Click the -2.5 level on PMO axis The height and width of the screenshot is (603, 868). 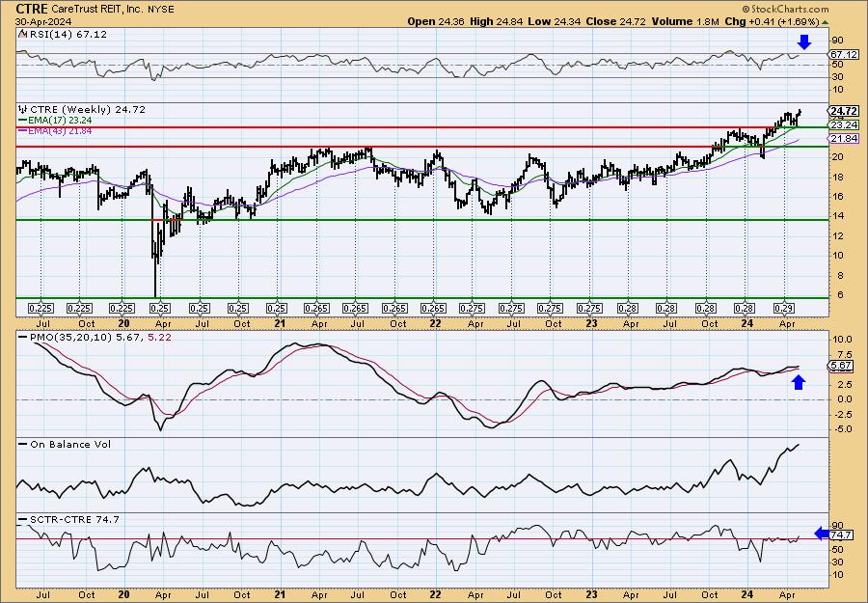coord(841,414)
